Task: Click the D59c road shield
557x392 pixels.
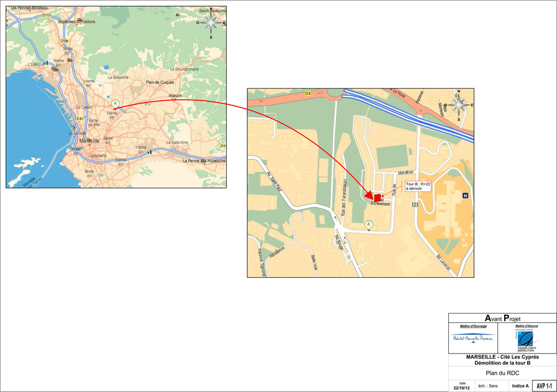Action: [x=65, y=41]
